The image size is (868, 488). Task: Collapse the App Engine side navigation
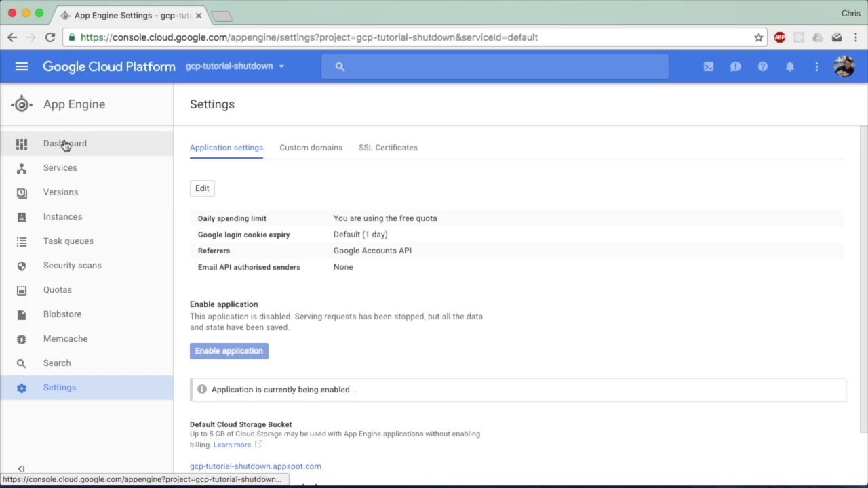(x=21, y=468)
